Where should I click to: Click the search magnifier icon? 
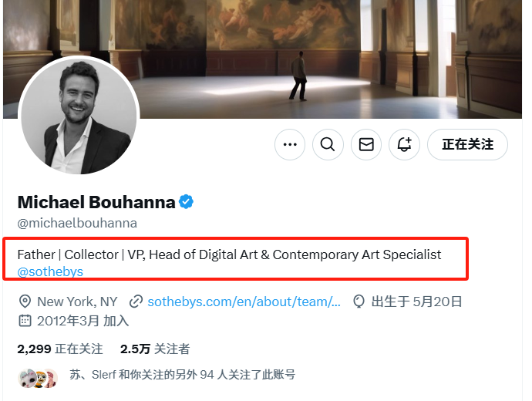(328, 144)
